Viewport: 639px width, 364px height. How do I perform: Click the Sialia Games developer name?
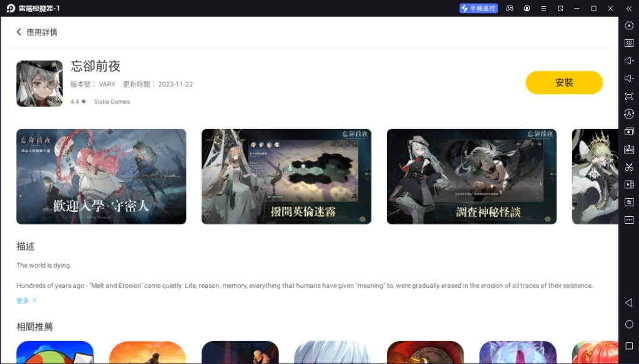pos(112,102)
